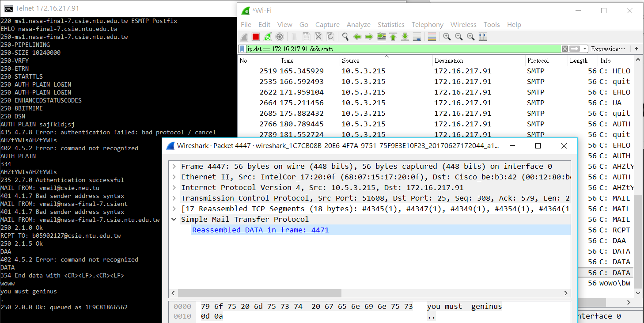The height and width of the screenshot is (323, 644).
Task: Click the display filter bookmark icon
Action: 242,49
